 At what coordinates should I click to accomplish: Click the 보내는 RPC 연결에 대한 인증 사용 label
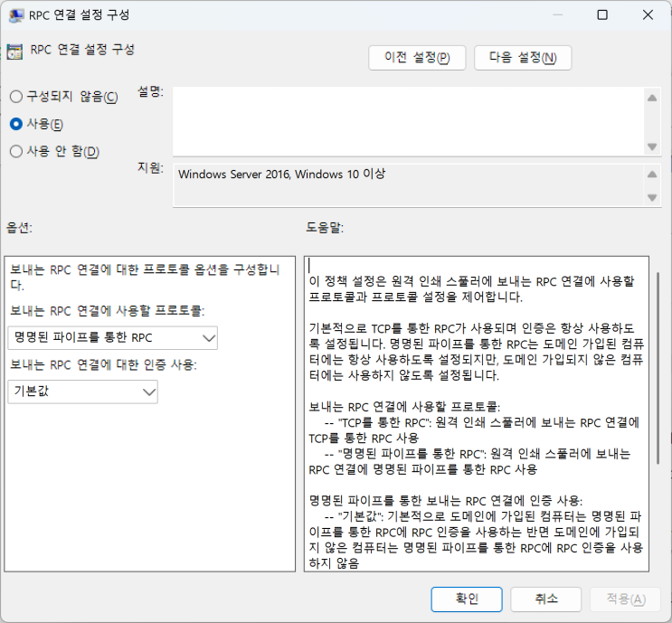[x=103, y=364]
